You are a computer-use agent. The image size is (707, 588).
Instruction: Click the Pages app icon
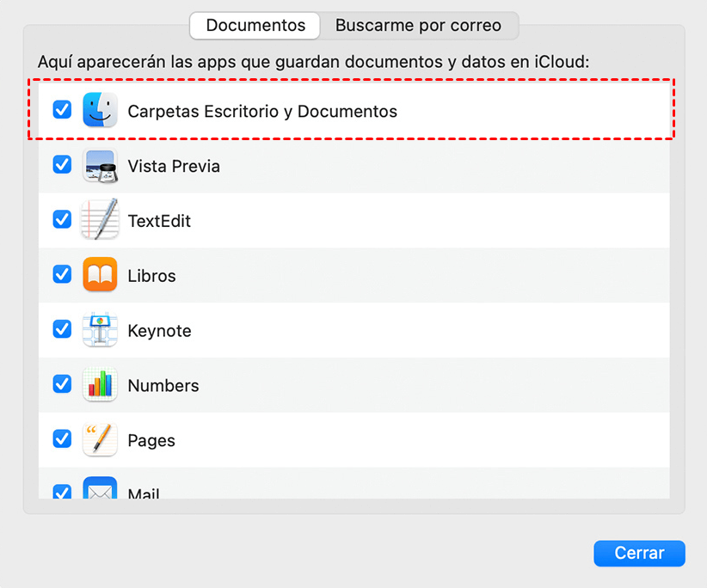[x=100, y=440]
